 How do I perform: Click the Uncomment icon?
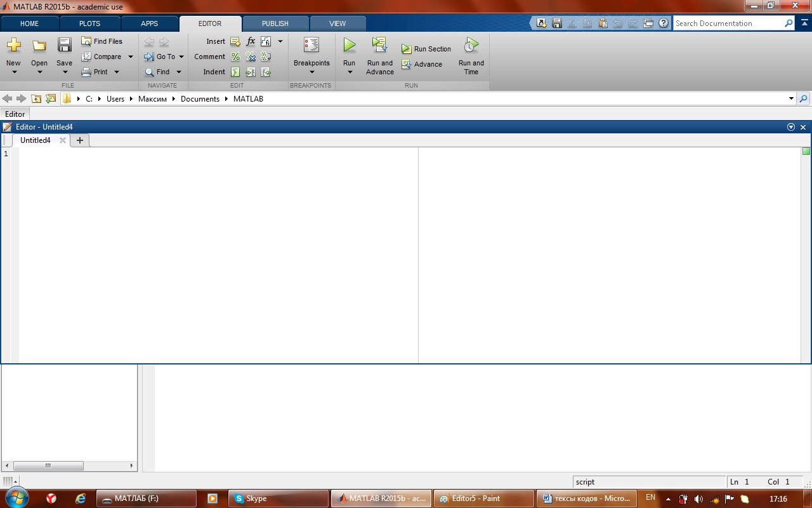click(x=251, y=57)
